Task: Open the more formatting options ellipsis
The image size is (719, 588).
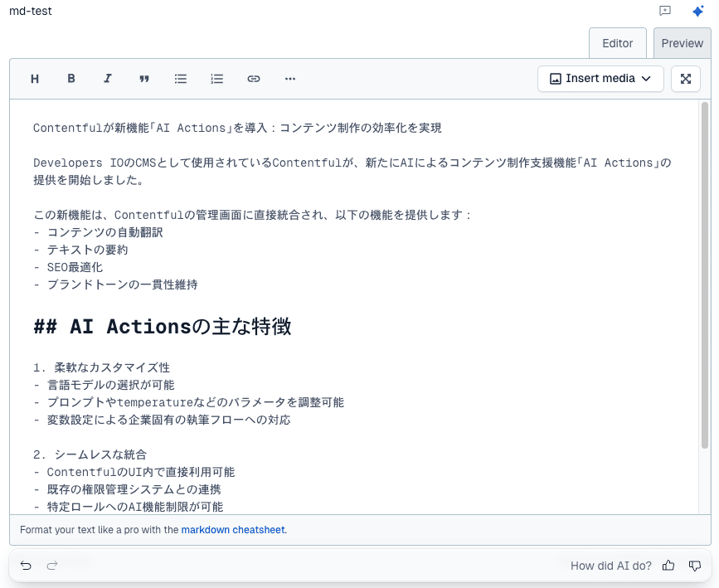Action: 289,79
